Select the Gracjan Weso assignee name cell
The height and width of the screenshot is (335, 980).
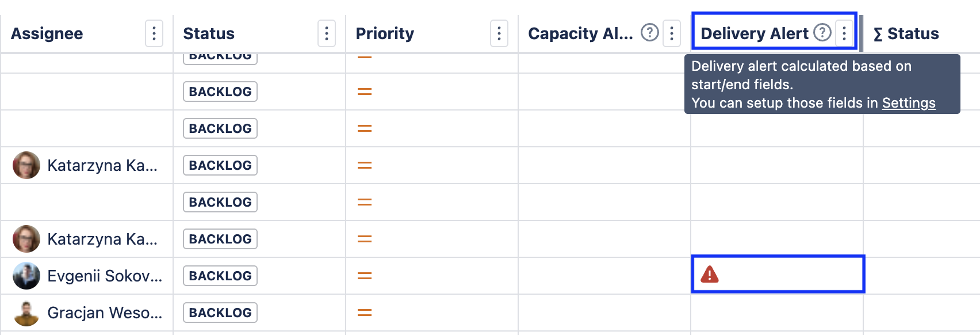tap(105, 313)
